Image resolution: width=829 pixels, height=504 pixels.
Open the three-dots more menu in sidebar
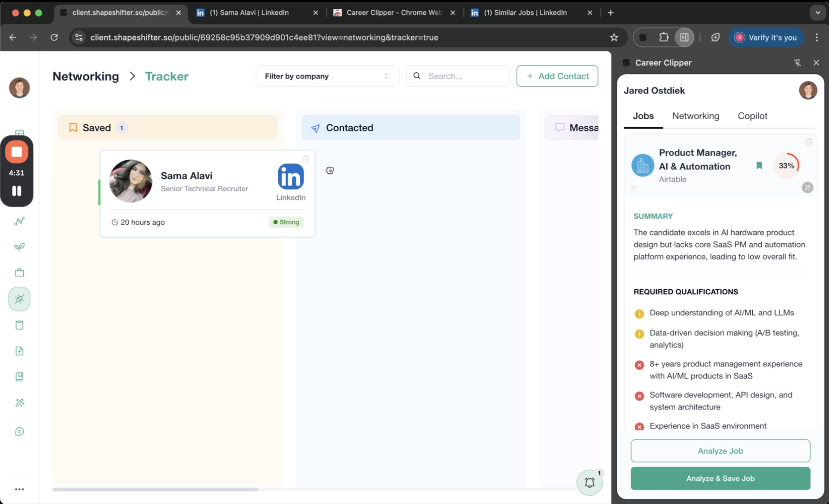pos(20,489)
